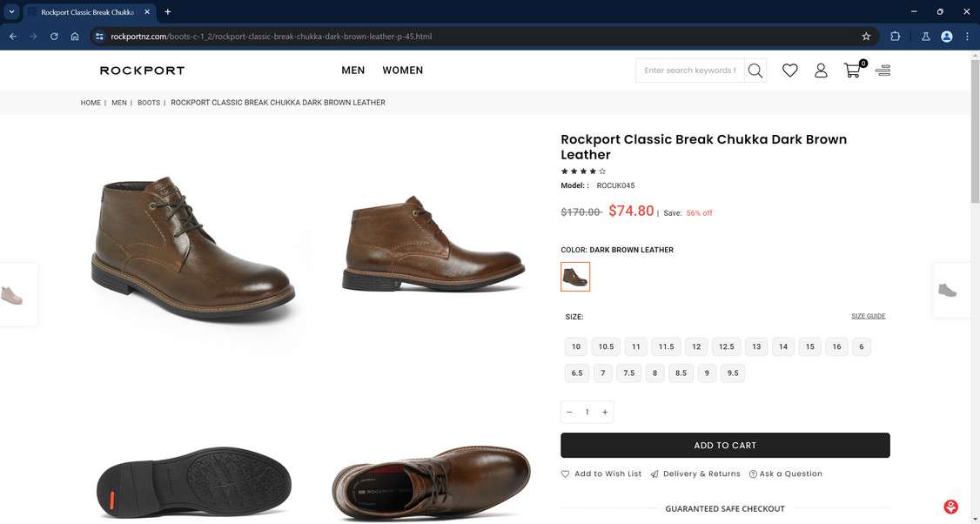Viewport: 980px width, 524px height.
Task: Open the MEN menu
Action: point(353,71)
